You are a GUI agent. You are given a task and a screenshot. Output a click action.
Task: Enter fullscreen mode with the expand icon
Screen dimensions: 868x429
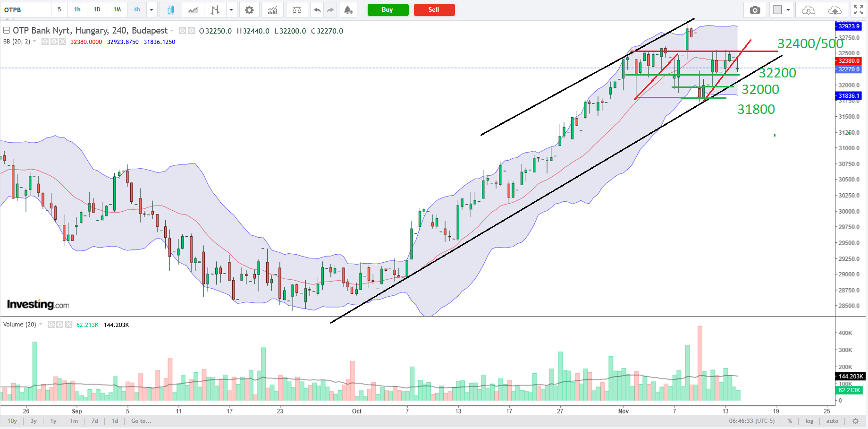[858, 10]
